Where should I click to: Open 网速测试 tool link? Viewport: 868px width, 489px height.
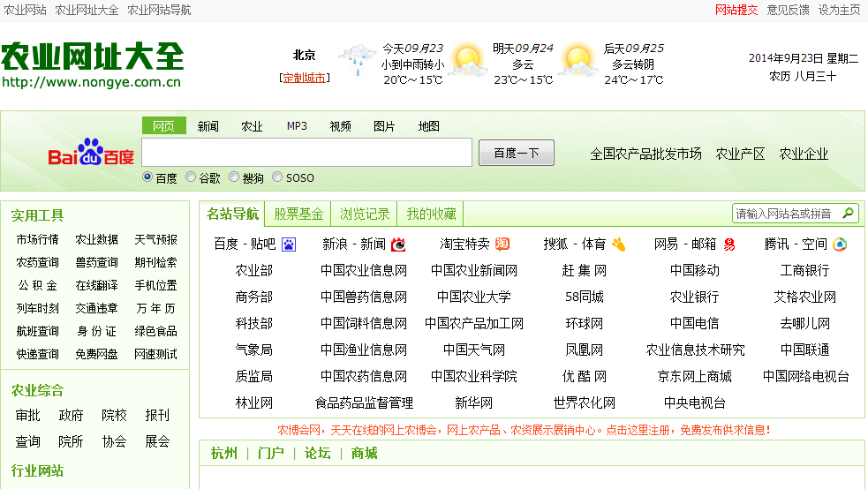point(155,354)
